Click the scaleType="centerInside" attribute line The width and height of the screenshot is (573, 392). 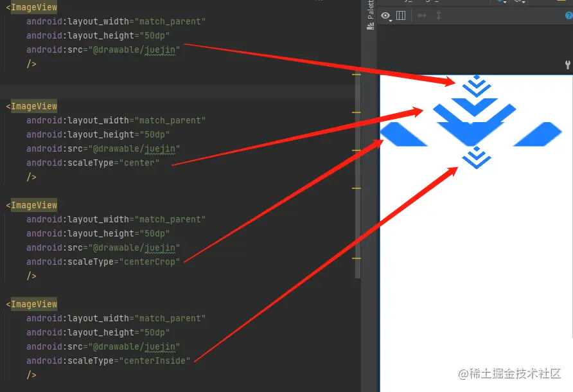[108, 361]
